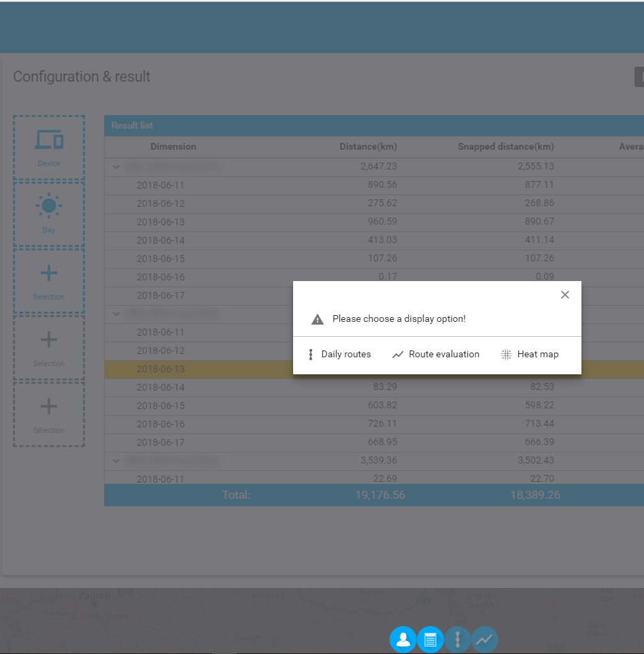Viewport: 644px width, 654px height.
Task: Click the user profile icon in bottom bar
Action: tap(403, 640)
